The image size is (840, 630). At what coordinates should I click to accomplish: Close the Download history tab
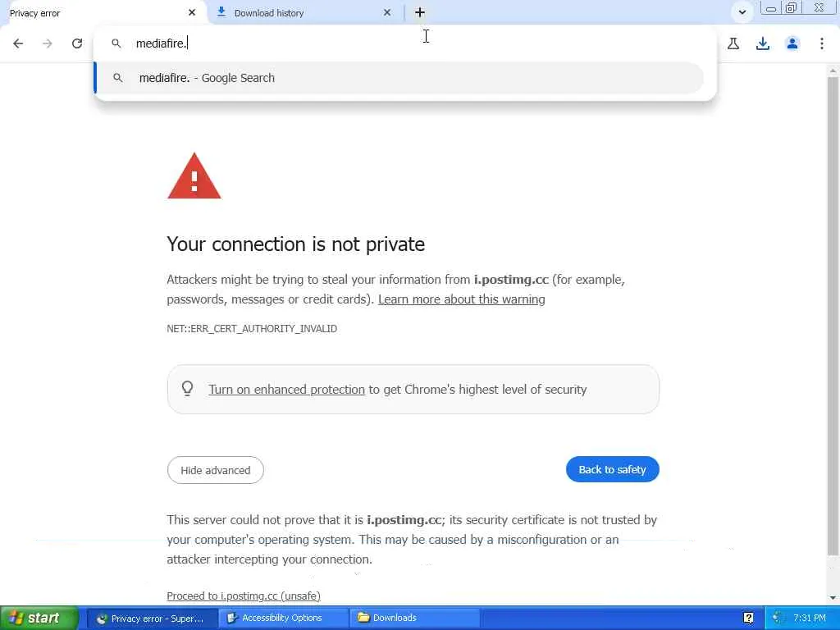point(387,12)
